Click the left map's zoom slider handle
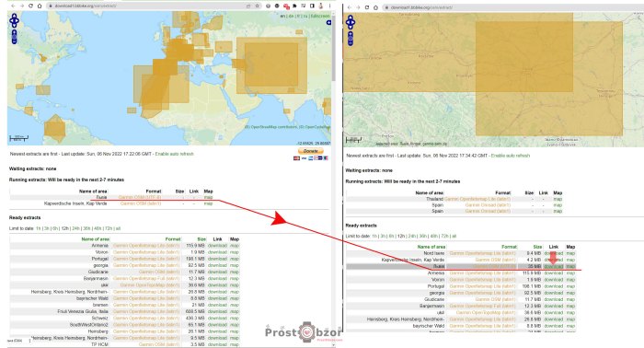 [15, 37]
